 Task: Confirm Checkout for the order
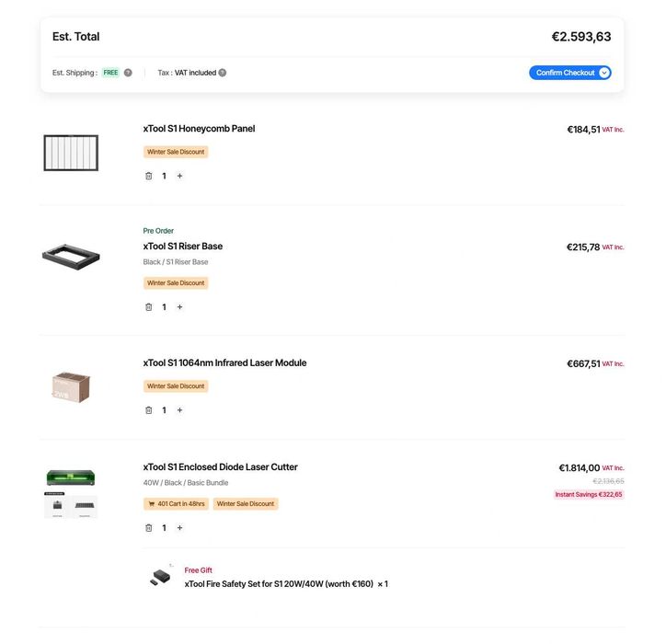tap(565, 73)
